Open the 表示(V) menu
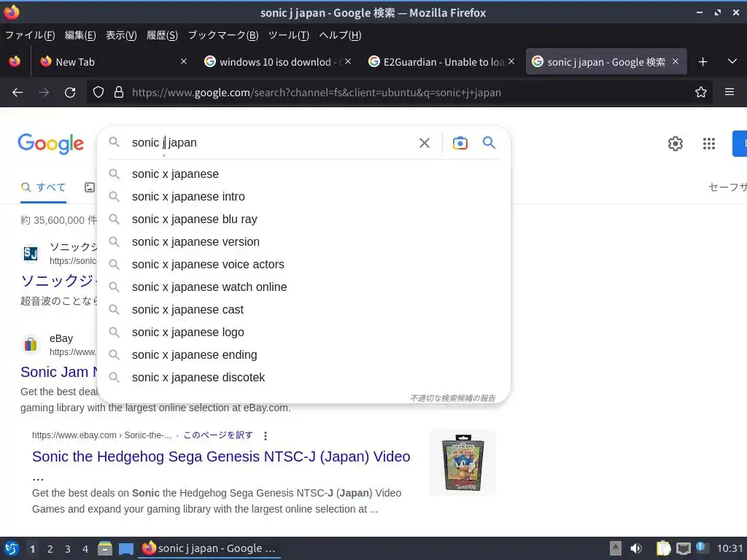The height and width of the screenshot is (560, 747). pos(121,35)
